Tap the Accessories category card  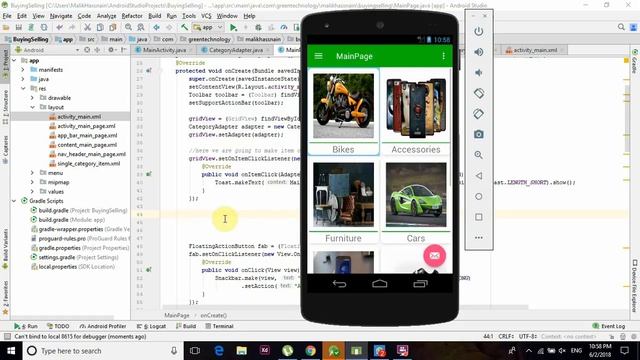click(416, 112)
